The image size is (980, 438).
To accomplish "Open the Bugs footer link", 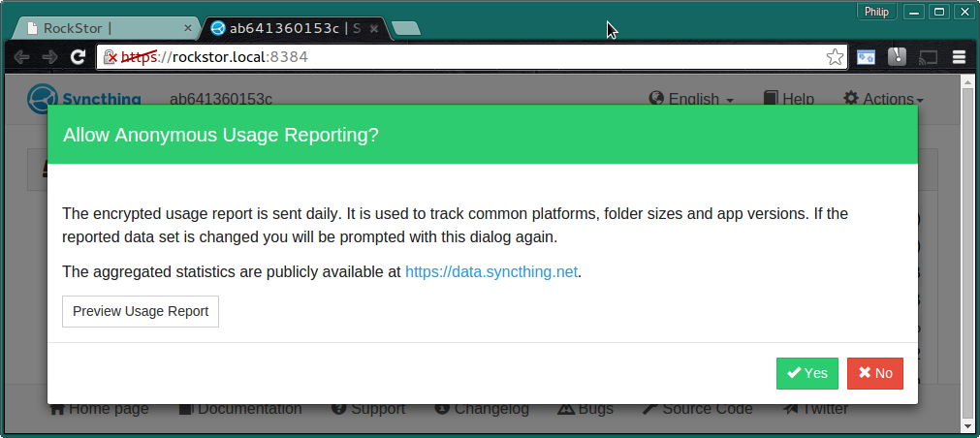I will click(x=585, y=409).
